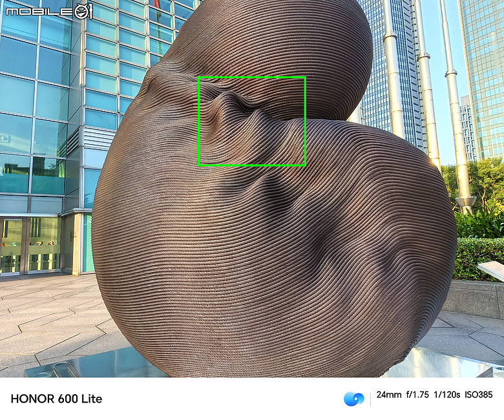504x420 pixels.
Task: Click the HONOR 600 Lite label
Action: (x=56, y=399)
